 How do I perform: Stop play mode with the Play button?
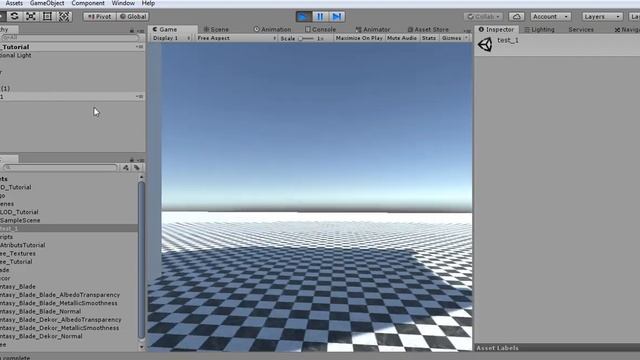point(303,16)
